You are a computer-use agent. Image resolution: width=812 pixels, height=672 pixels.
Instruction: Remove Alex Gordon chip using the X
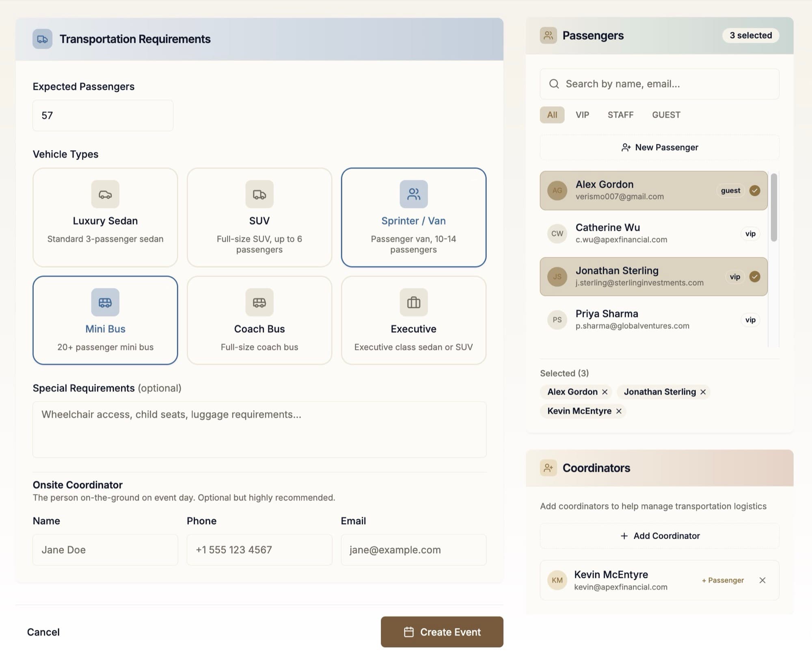point(605,392)
